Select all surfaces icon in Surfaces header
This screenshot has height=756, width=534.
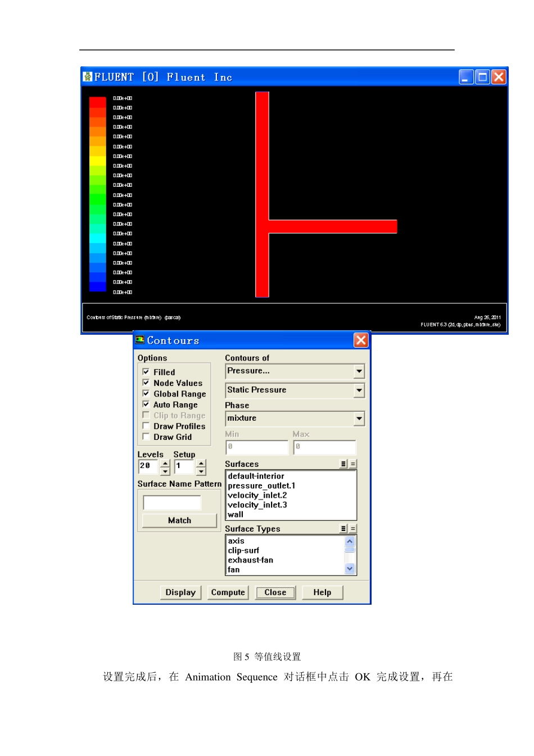pos(343,464)
